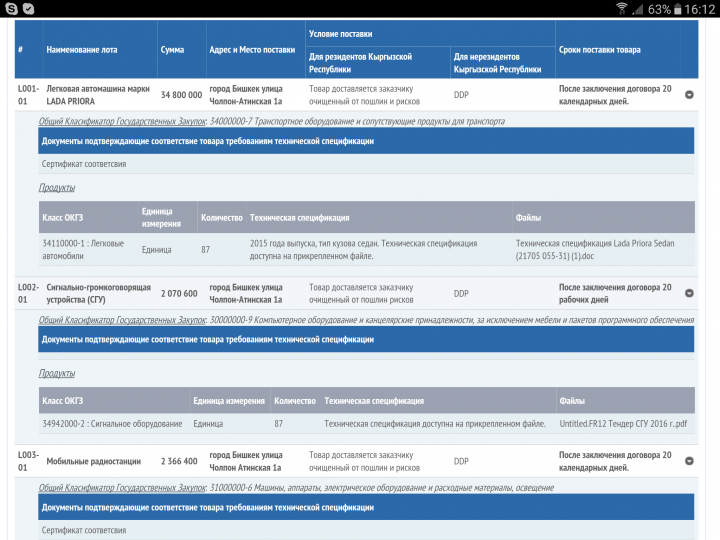Click delivery term После заключения договора 20 рабочих дней
Viewport: 720px width, 540px height.
pyautogui.click(x=615, y=293)
